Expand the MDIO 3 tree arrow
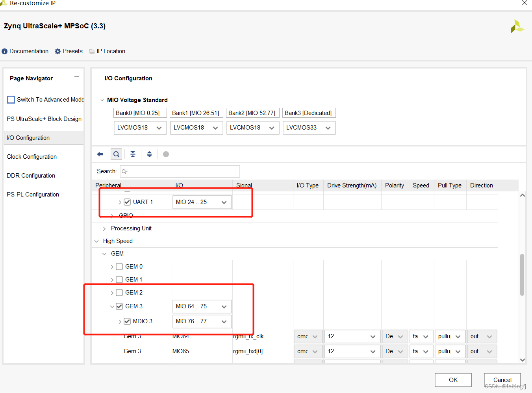 pos(120,321)
